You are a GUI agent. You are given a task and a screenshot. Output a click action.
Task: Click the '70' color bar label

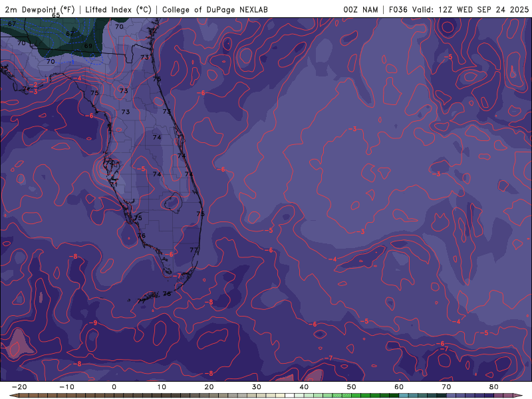[446, 387]
